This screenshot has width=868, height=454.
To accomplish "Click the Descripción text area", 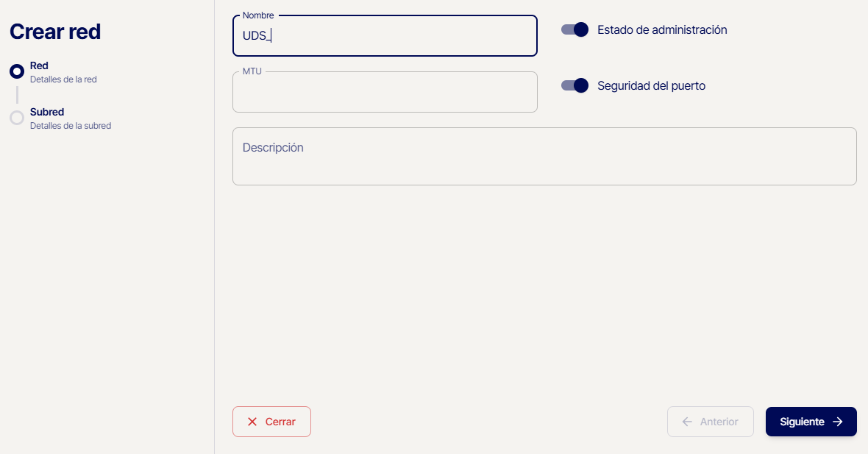I will (x=544, y=156).
